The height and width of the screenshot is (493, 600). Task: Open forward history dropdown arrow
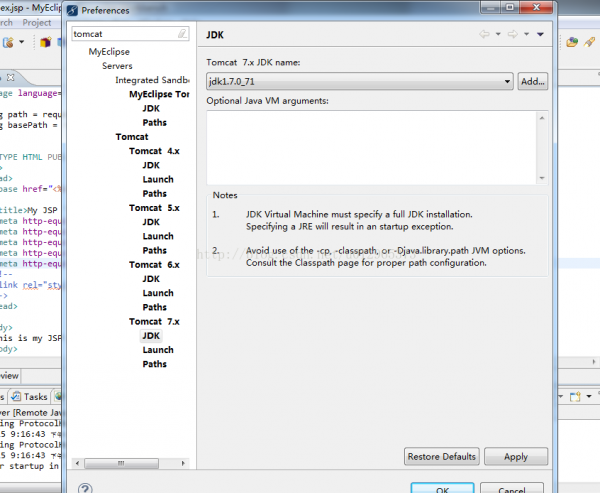527,34
